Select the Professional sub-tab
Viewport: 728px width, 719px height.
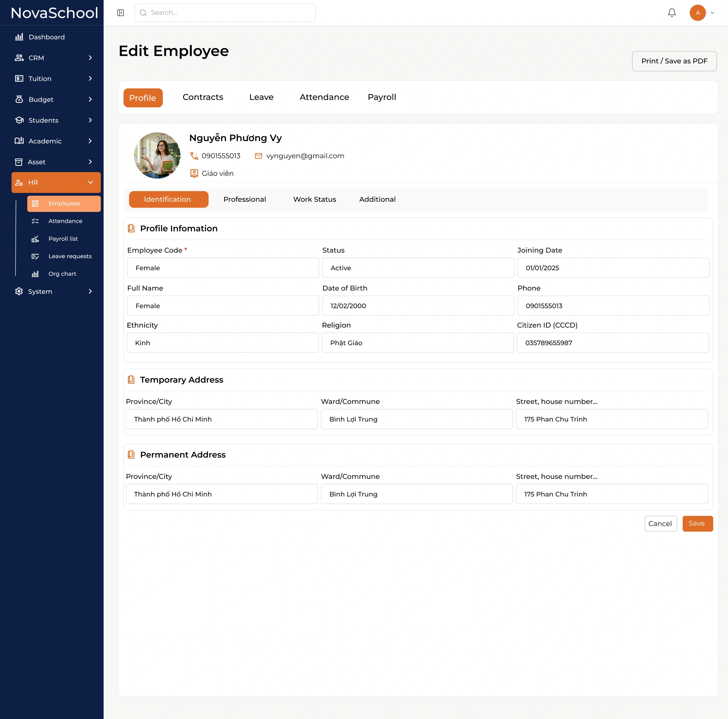tap(245, 199)
